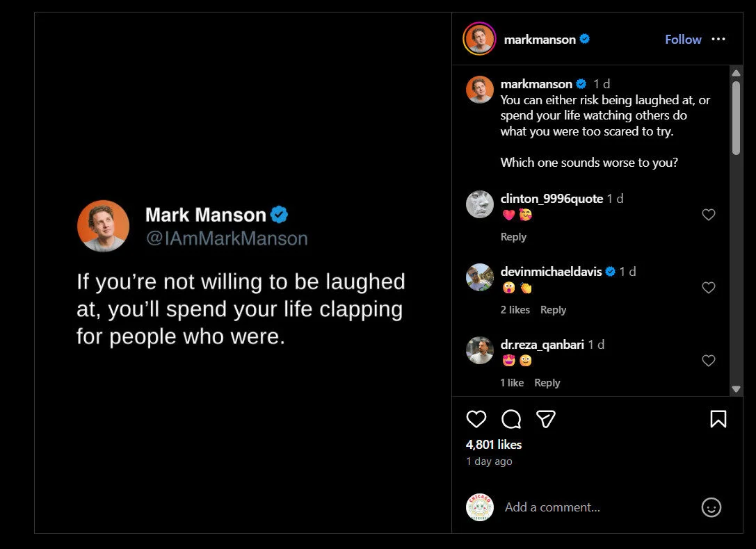756x549 pixels.
Task: Open dr.reza_qanbari's profile from the comment
Action: click(479, 350)
